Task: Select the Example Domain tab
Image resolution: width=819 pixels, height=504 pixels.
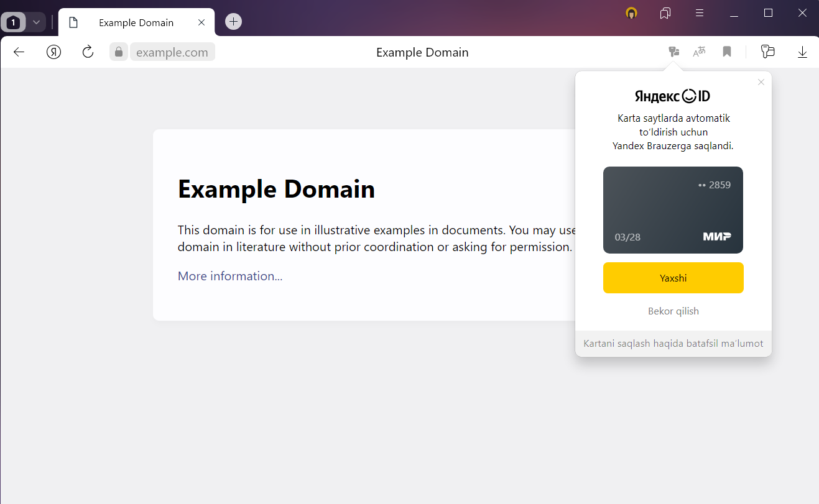Action: pos(136,23)
